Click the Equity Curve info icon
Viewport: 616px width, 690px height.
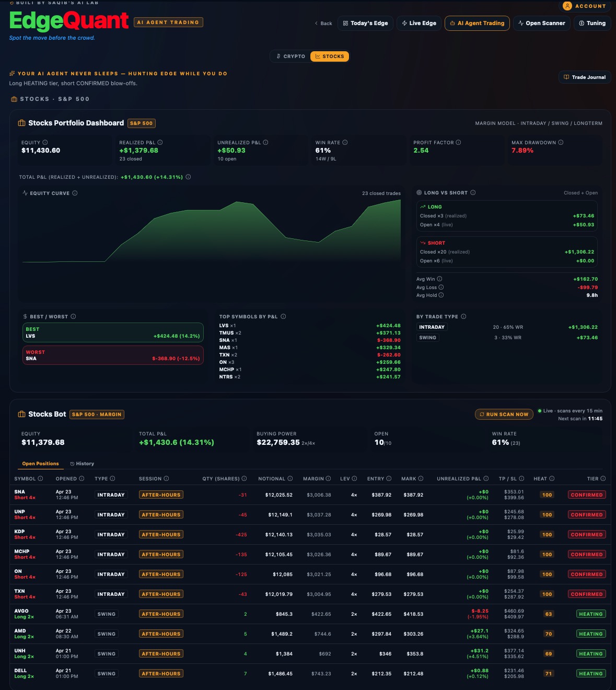74,193
